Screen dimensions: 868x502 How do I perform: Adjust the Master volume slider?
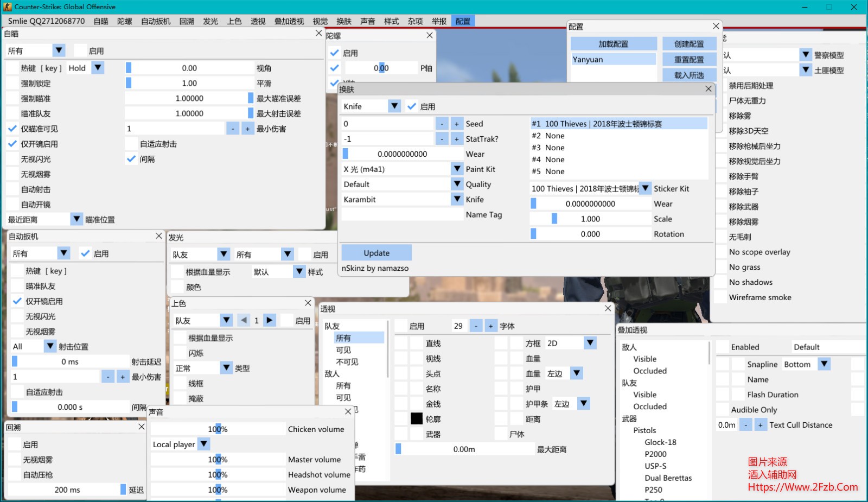coord(218,460)
